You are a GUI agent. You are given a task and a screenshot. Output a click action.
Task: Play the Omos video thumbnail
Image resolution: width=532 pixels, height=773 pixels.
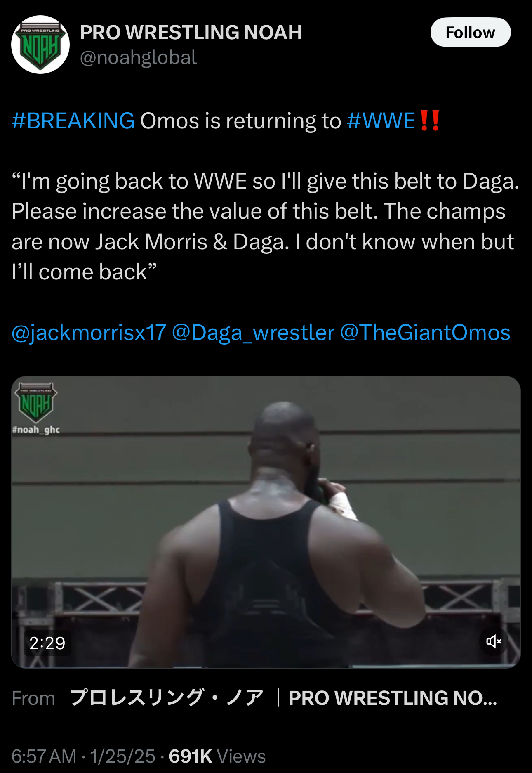click(266, 522)
